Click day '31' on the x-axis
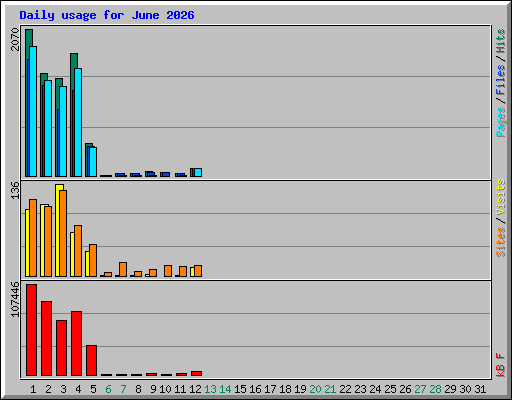512x400 pixels. coord(480,389)
